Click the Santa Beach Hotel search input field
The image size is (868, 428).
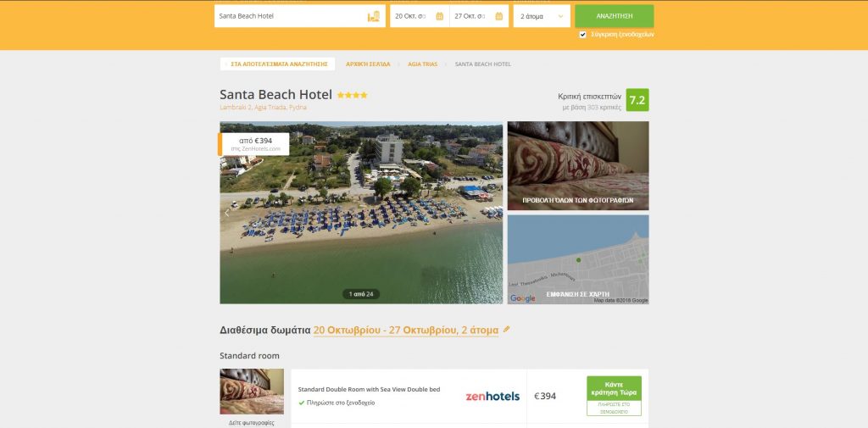point(299,16)
